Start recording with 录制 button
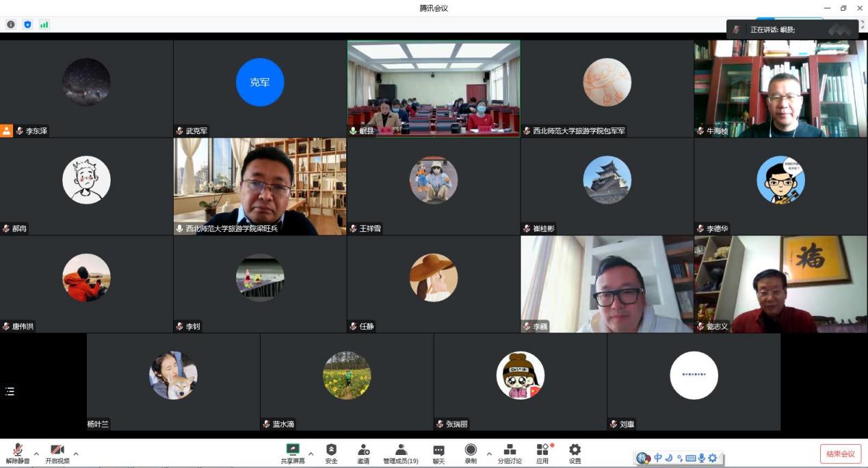The width and height of the screenshot is (868, 468). [471, 452]
